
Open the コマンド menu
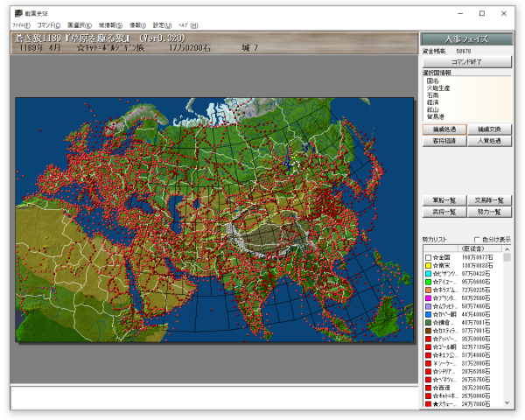click(x=48, y=26)
